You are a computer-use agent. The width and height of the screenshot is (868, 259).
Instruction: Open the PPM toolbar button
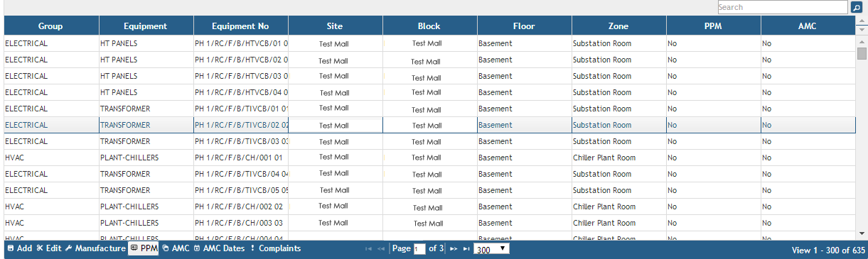pos(144,249)
